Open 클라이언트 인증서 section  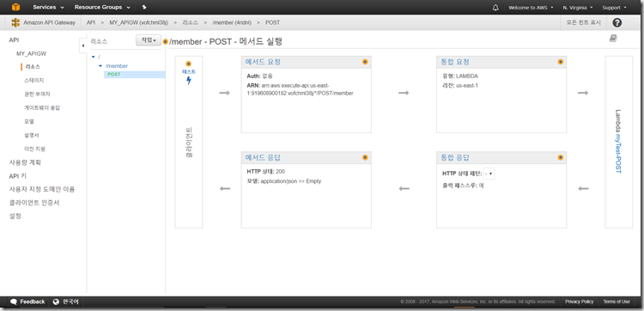coord(34,203)
